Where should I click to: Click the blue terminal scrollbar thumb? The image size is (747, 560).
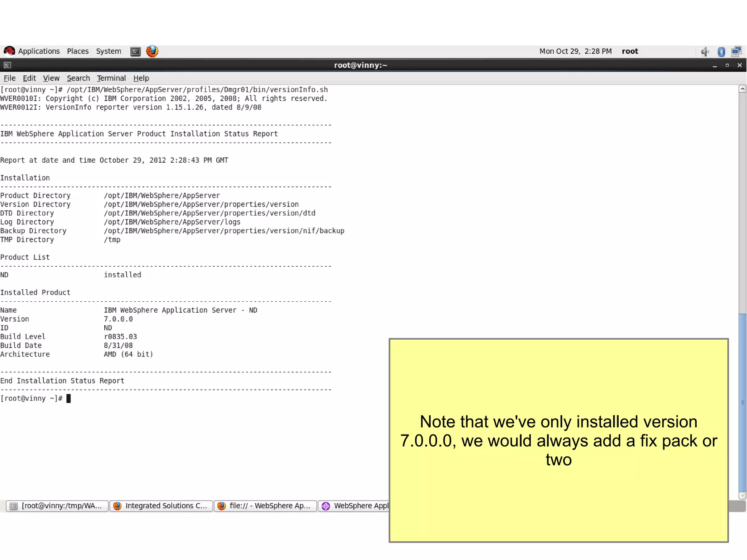point(742,402)
